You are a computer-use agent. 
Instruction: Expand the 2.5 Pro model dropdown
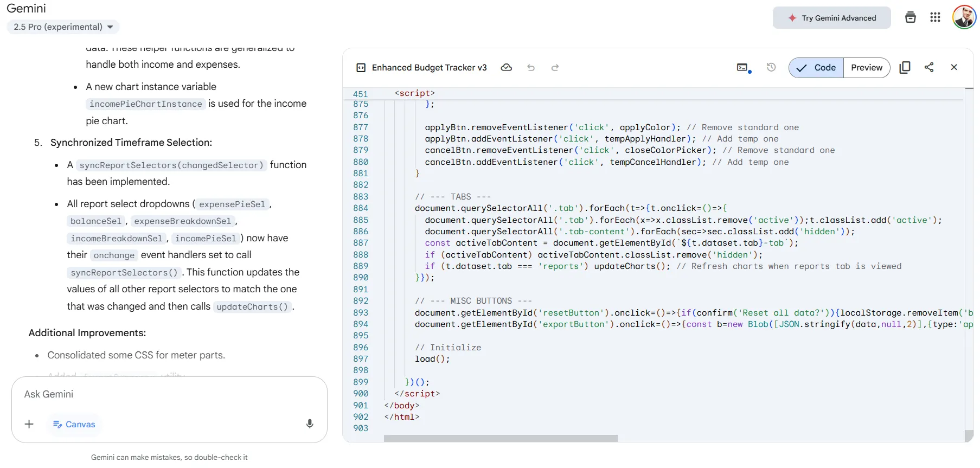coord(63,27)
